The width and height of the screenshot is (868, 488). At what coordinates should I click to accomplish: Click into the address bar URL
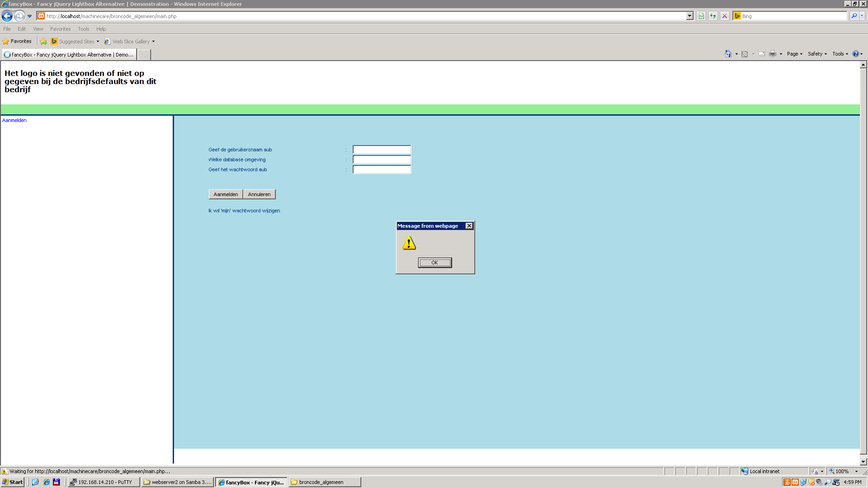click(362, 16)
